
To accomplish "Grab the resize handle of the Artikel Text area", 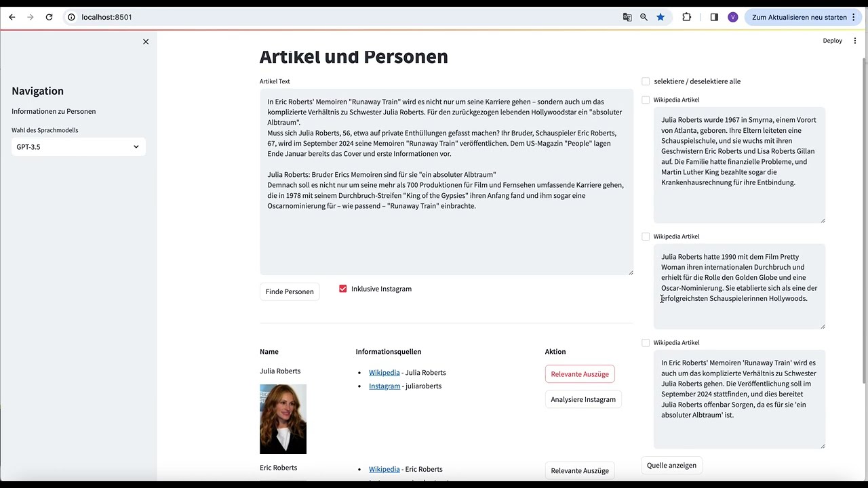I will tap(630, 272).
